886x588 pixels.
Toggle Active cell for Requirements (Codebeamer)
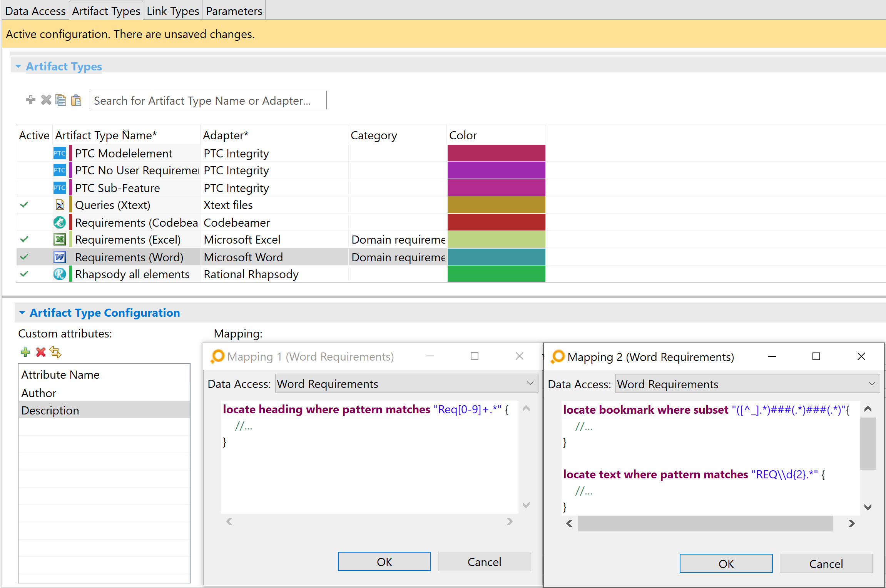[34, 222]
